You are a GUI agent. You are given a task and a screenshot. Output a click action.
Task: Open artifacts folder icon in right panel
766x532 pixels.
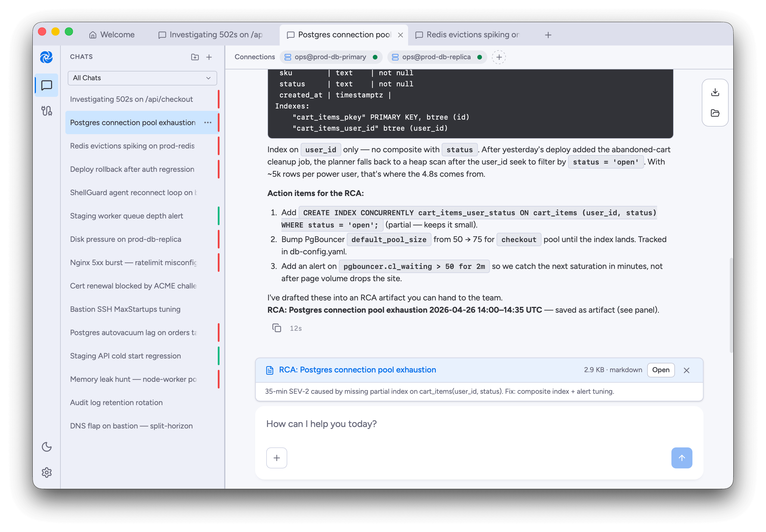[715, 113]
